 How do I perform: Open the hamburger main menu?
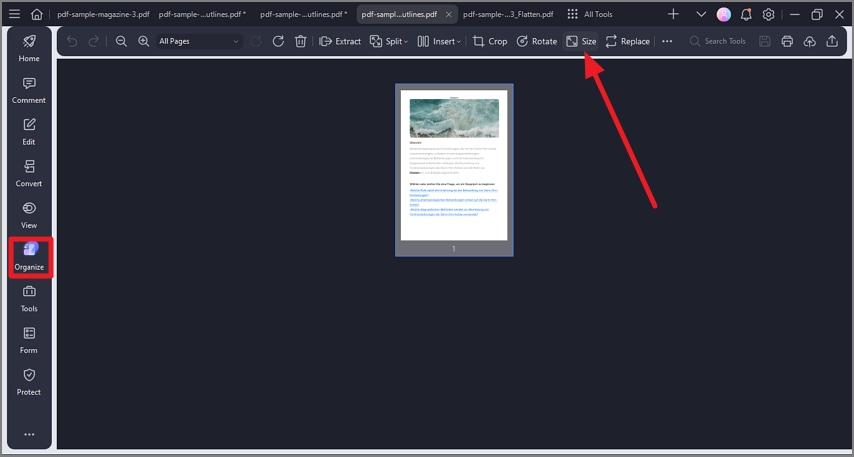coord(15,14)
